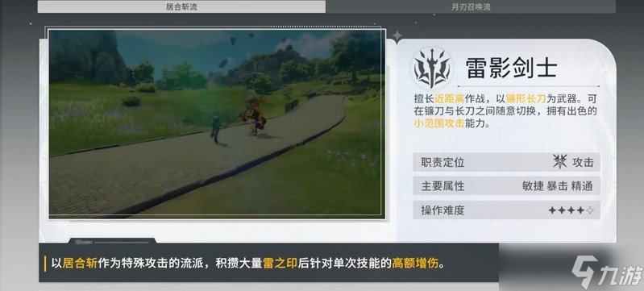This screenshot has height=291, width=644.
Task: Click the 雷影剑士 class title
Action: pos(511,69)
